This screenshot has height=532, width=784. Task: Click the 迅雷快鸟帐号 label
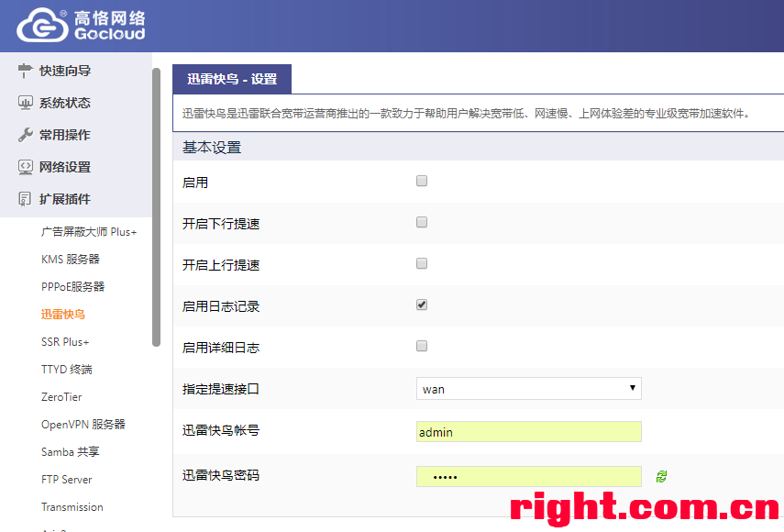pos(221,430)
